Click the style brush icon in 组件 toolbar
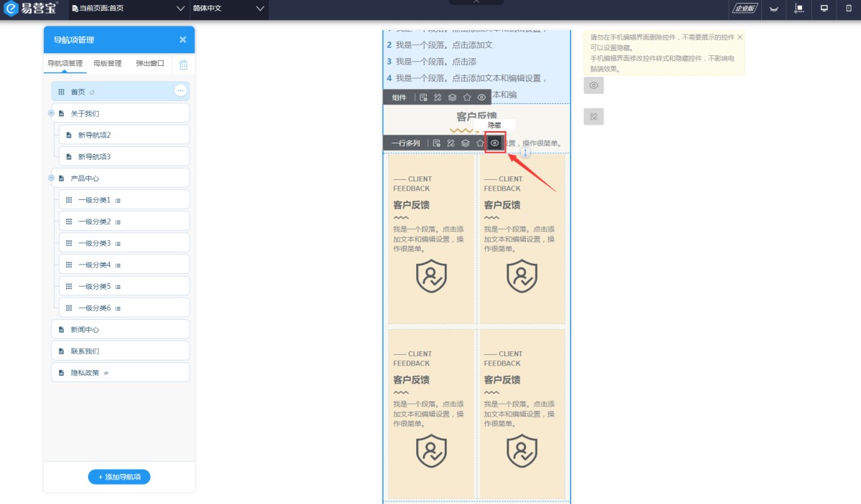 coord(438,98)
